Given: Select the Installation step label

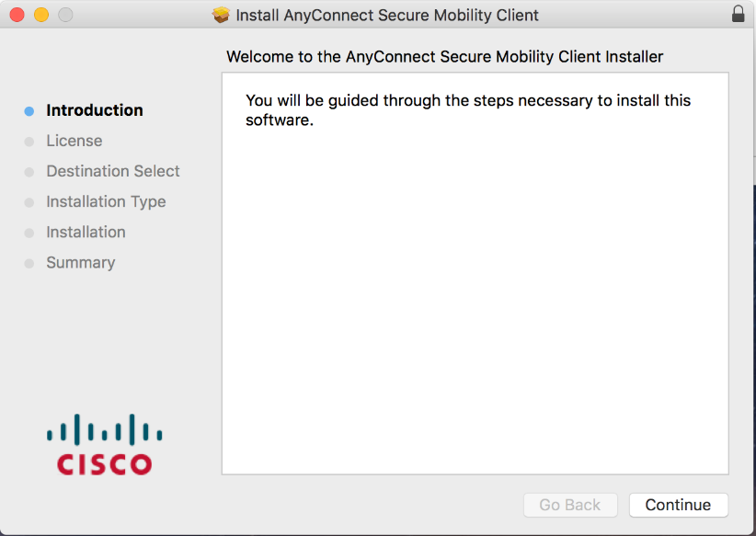Looking at the screenshot, I should pos(86,233).
